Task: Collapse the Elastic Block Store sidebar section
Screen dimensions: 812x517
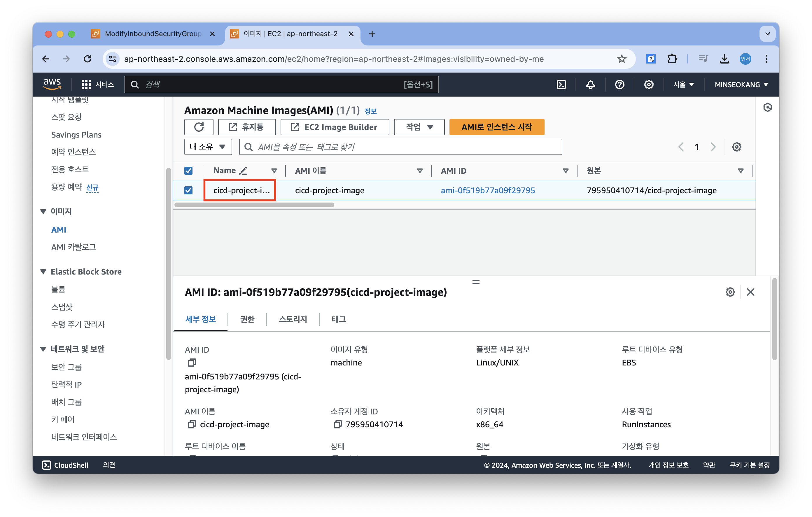Action: [x=43, y=272]
